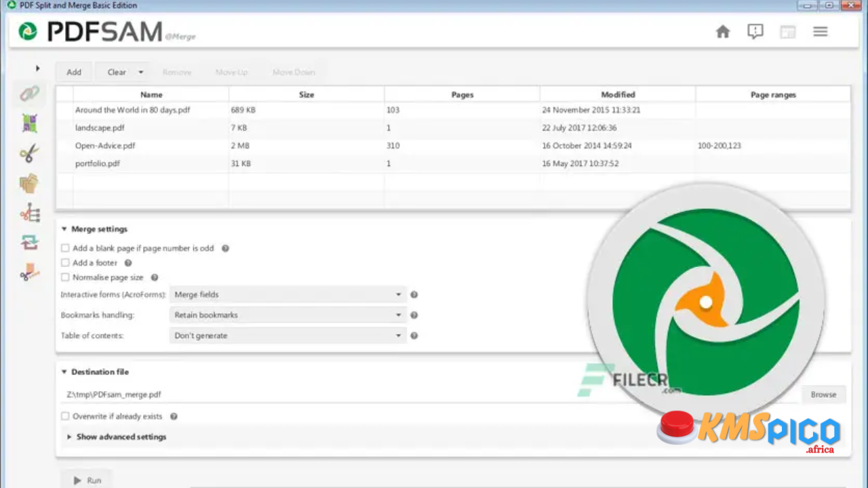868x488 pixels.
Task: Enable the Add a footer checkbox
Action: click(x=65, y=263)
